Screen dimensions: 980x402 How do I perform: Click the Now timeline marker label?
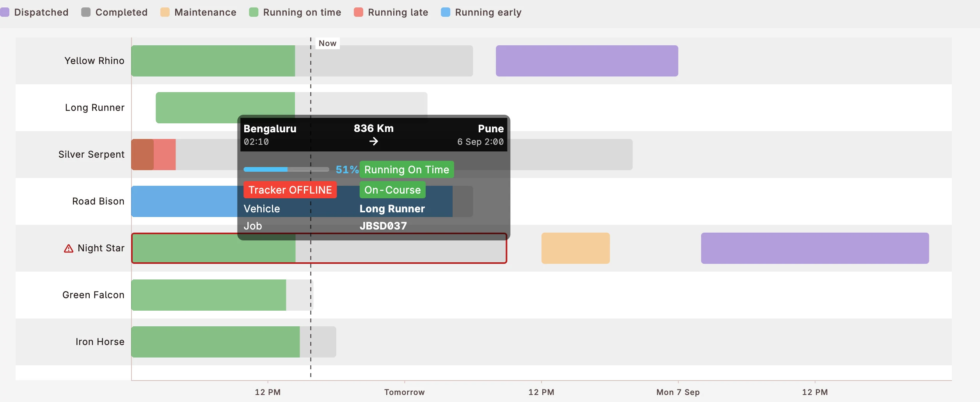click(327, 43)
